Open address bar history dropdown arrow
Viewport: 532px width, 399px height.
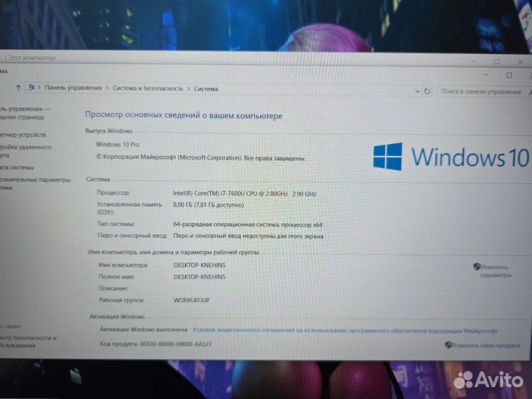tap(417, 92)
